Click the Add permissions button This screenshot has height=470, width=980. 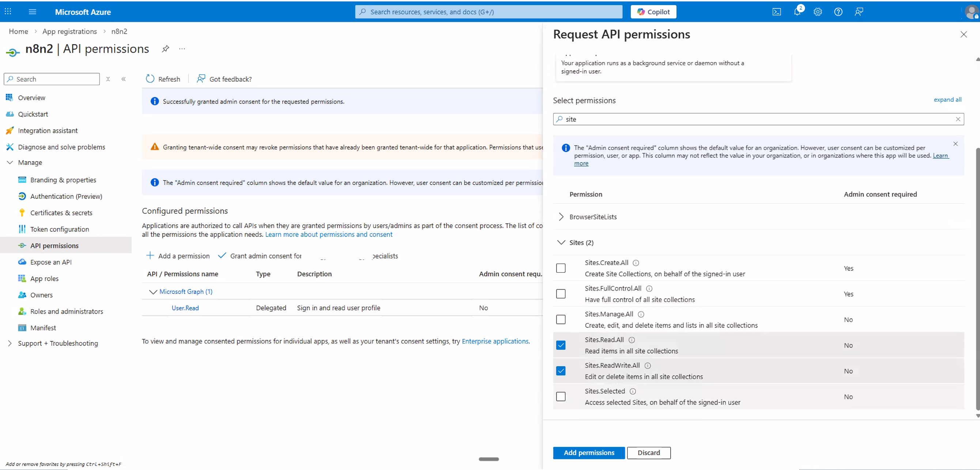pyautogui.click(x=588, y=452)
